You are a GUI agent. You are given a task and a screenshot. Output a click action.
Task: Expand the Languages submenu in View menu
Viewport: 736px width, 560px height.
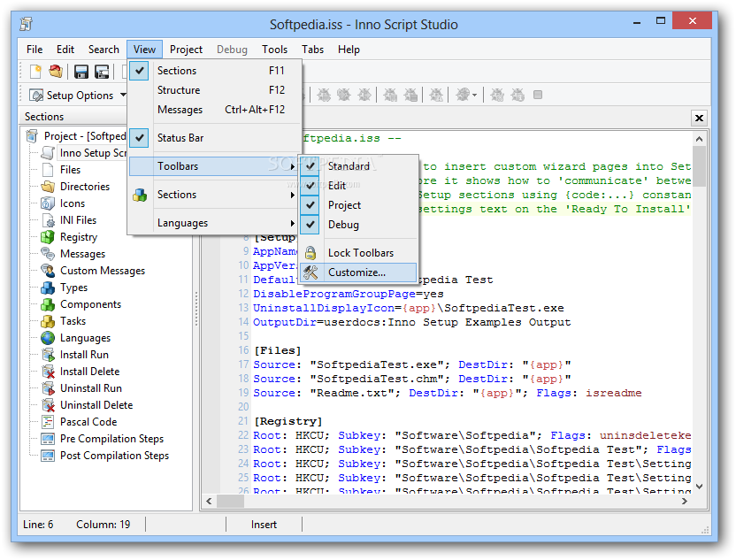[x=214, y=223]
